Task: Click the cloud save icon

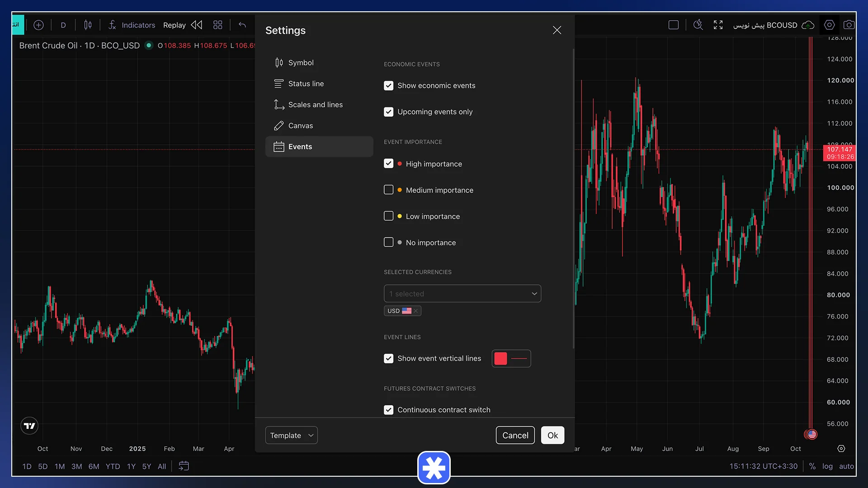Action: [x=808, y=25]
